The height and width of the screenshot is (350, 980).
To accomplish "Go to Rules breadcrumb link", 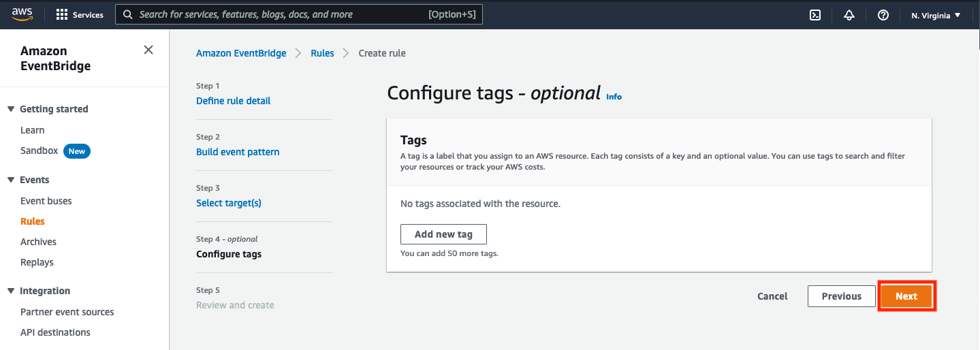I will click(x=322, y=53).
